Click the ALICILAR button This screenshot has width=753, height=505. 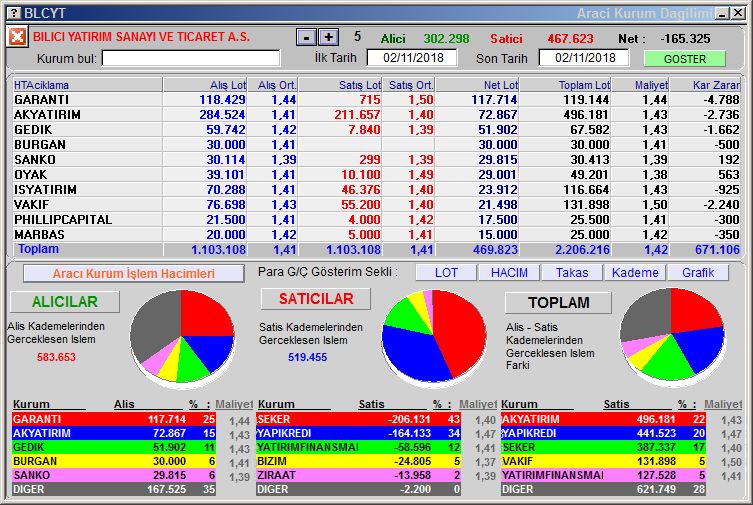65,302
